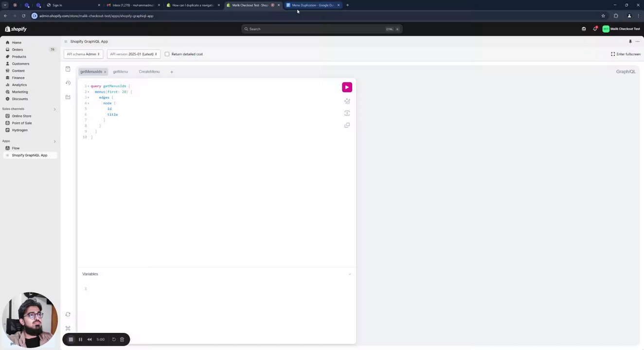Open the browser tab search dropdown
Viewport: 644px width, 350px height.
(5, 5)
